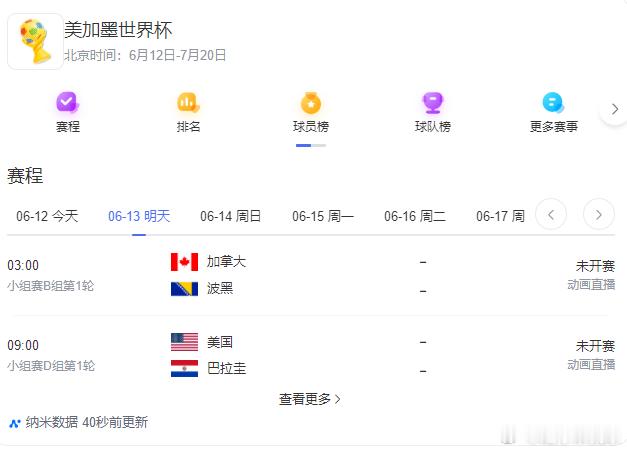Open the 赛程 schedule icon
627x452 pixels.
tap(68, 103)
